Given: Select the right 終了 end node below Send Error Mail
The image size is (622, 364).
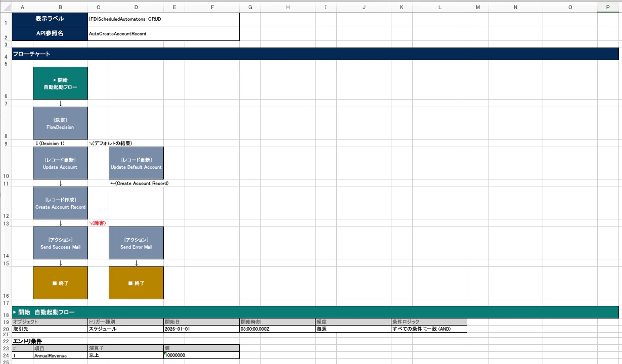Looking at the screenshot, I should pyautogui.click(x=136, y=283).
